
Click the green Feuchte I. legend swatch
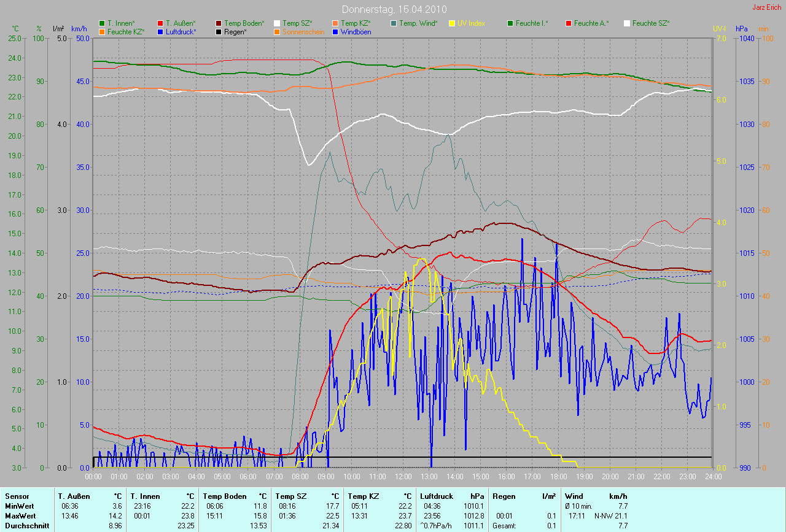[x=510, y=23]
